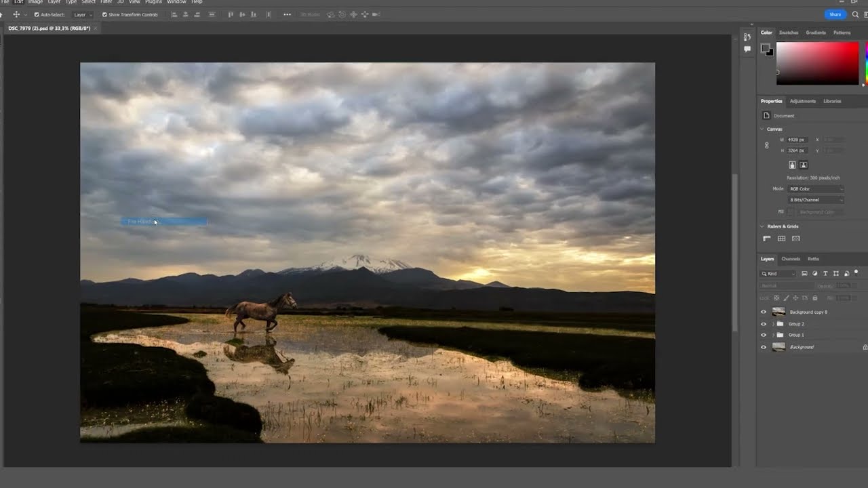This screenshot has height=488, width=868.
Task: Collapse the Canvas section
Action: [762, 129]
